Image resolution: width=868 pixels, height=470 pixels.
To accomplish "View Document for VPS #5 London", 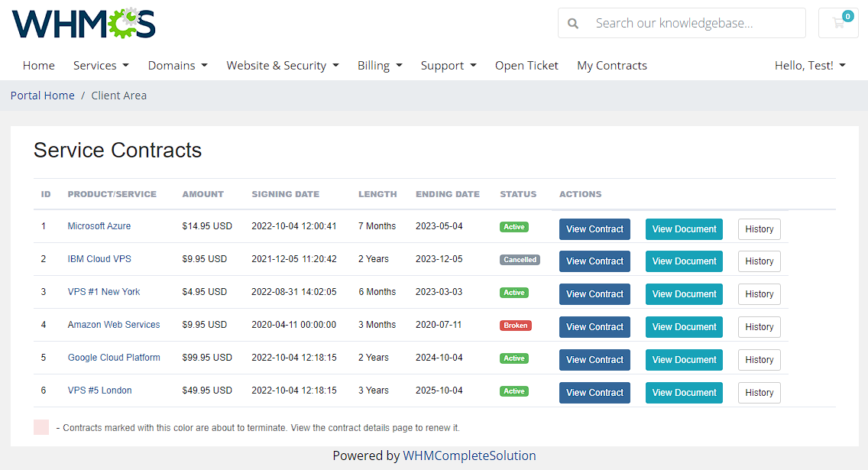I will tap(684, 393).
